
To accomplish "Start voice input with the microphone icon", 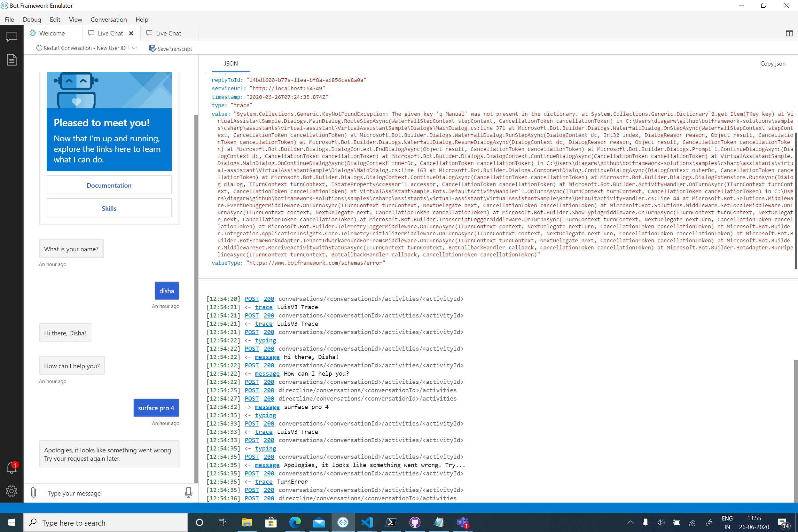I will (x=188, y=493).
